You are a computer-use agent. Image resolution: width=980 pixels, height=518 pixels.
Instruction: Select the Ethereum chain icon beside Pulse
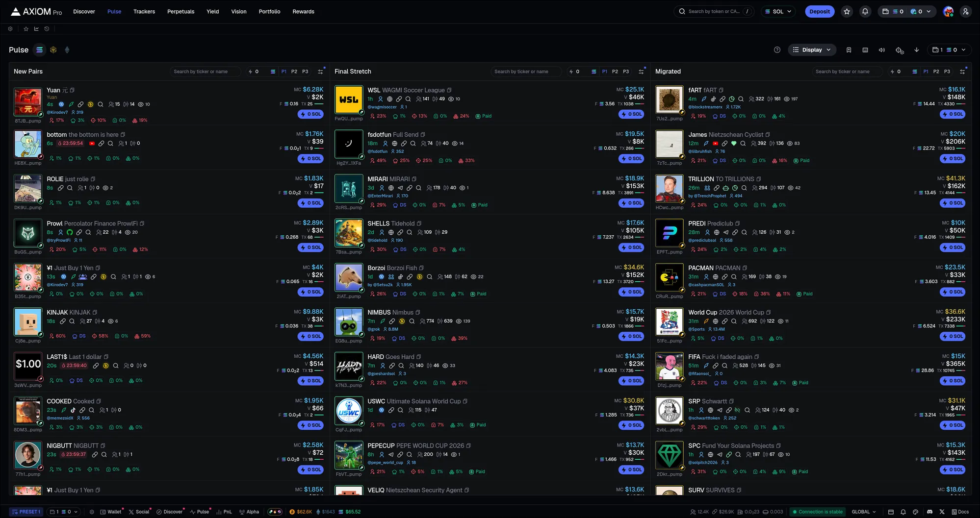point(67,50)
